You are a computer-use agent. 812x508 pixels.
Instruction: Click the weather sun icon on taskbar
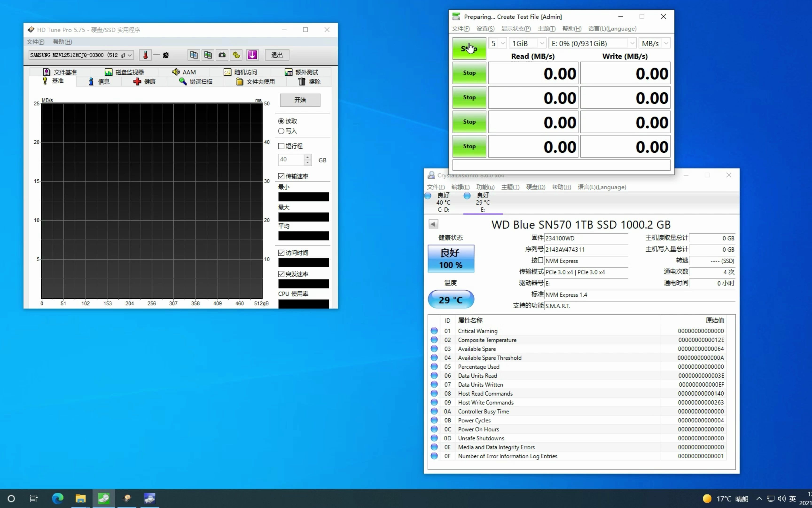point(707,499)
